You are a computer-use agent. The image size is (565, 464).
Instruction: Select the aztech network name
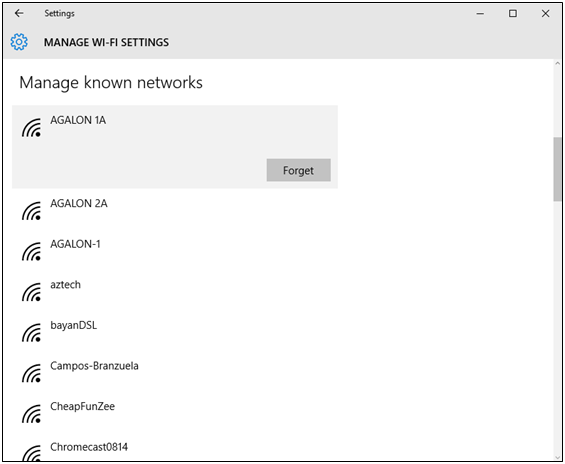pos(66,285)
